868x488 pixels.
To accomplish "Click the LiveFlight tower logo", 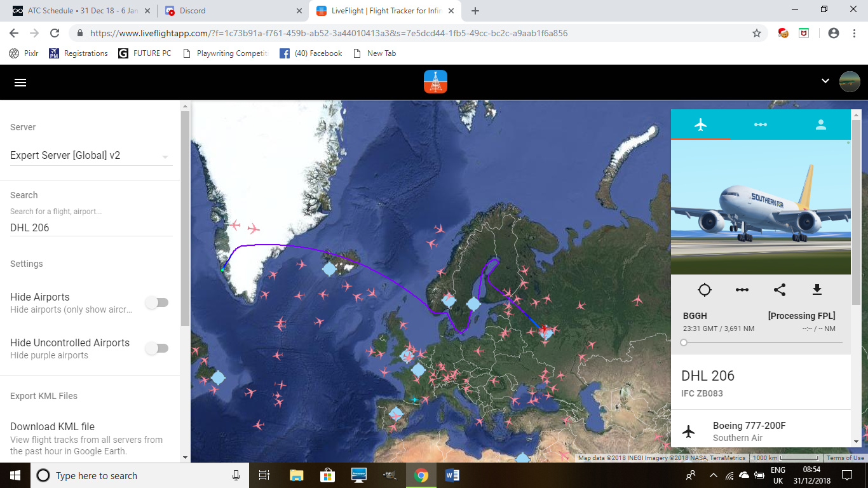I will 435,82.
